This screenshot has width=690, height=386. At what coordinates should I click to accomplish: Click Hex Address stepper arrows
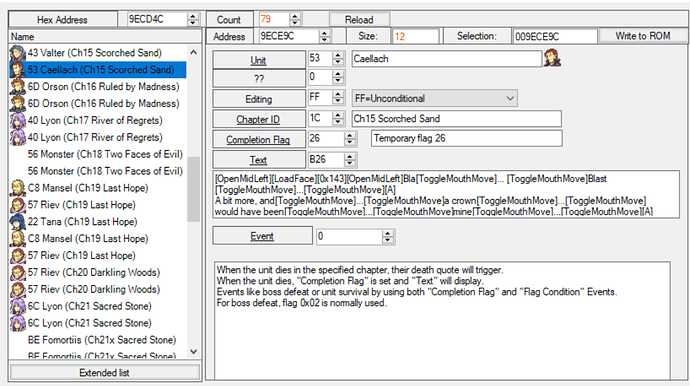point(193,19)
